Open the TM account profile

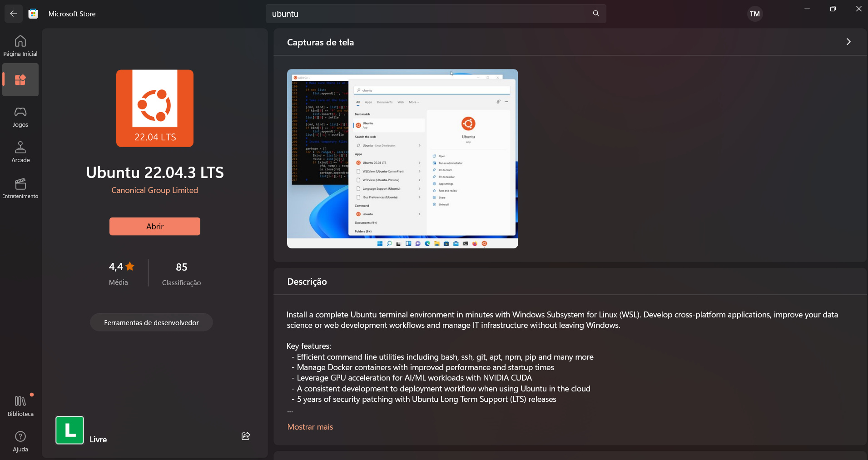point(755,14)
